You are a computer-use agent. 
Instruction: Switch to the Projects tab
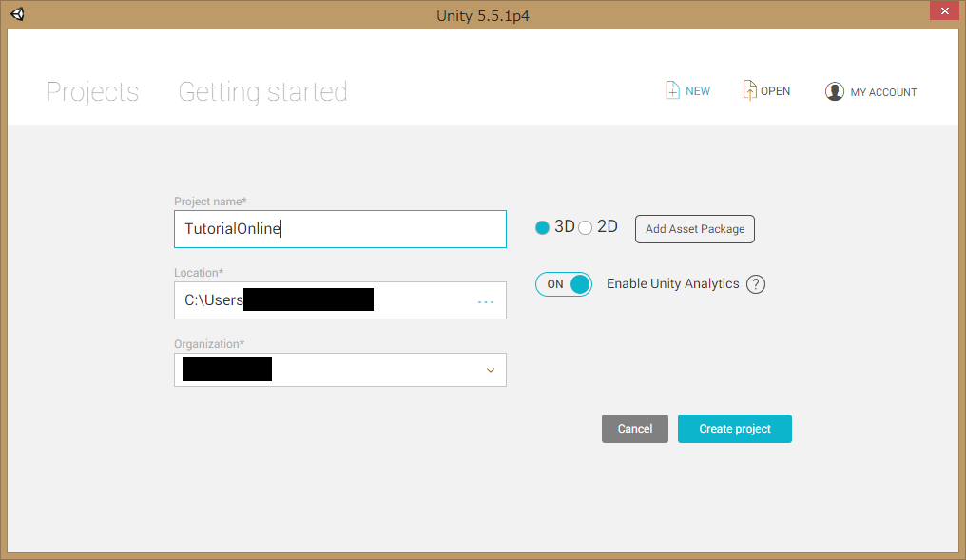point(92,92)
